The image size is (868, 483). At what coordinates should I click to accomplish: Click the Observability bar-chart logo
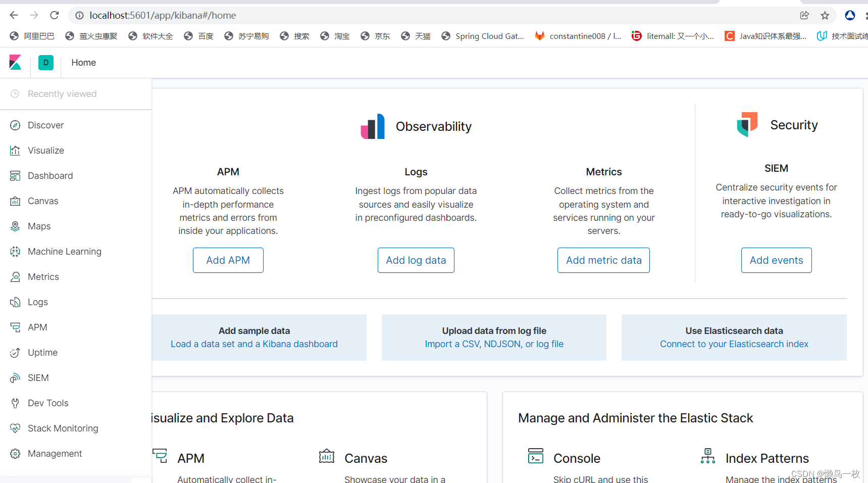pos(373,126)
